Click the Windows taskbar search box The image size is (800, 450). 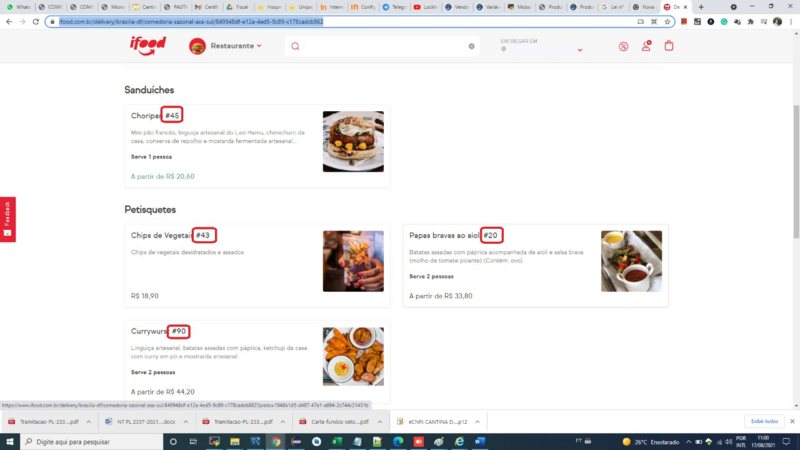click(92, 442)
